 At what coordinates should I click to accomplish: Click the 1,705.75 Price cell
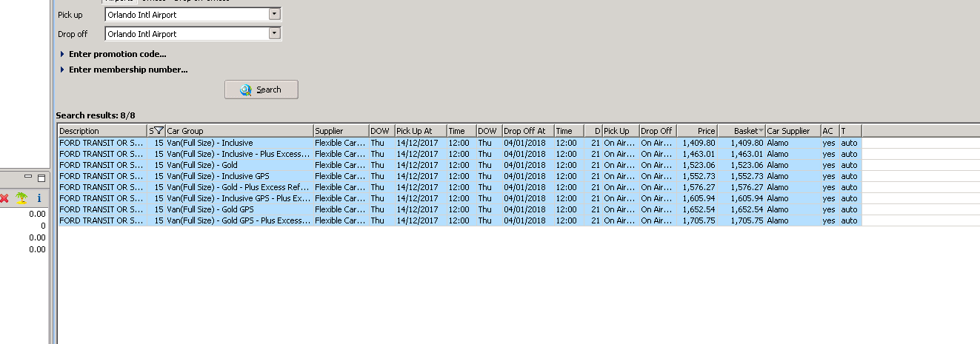(699, 220)
